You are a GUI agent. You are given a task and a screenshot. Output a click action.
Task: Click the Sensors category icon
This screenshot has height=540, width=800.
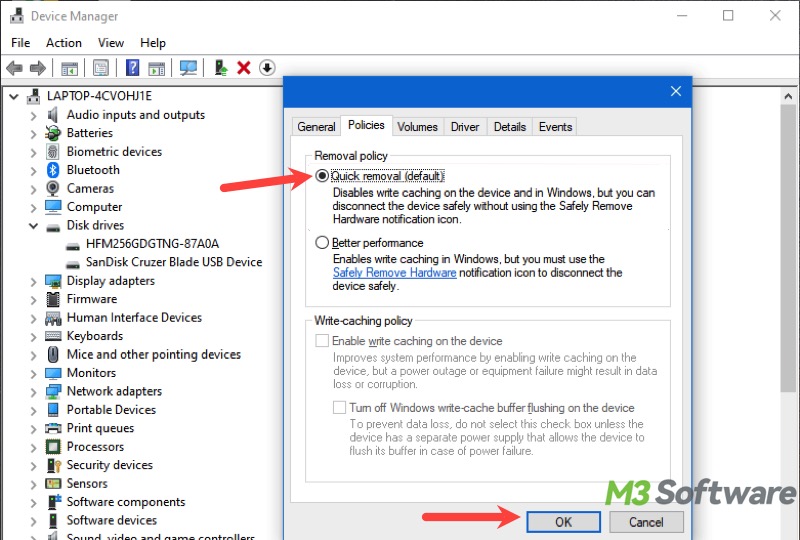pos(53,483)
